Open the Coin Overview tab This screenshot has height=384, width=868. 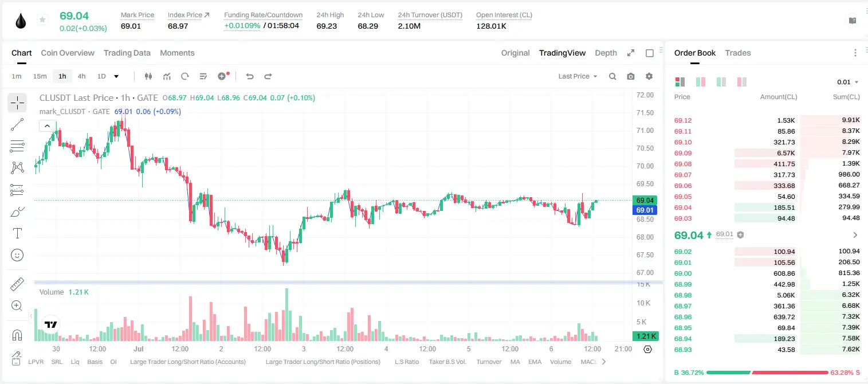point(68,53)
